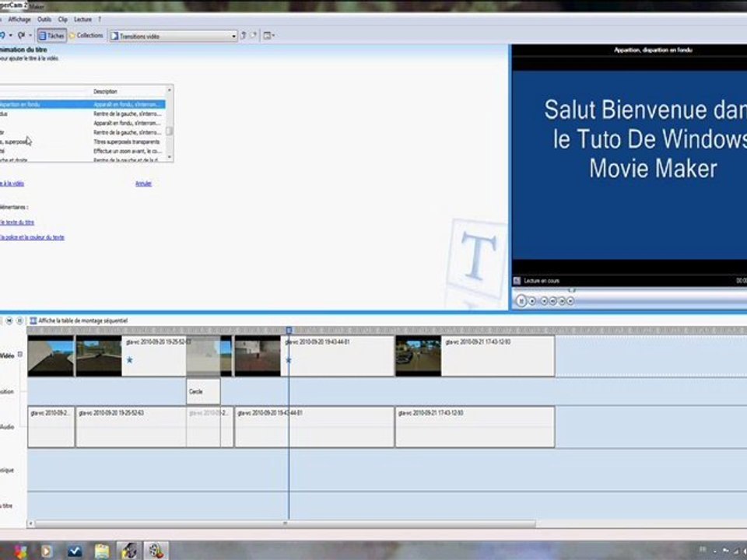Viewport: 747px width, 560px height.
Task: Click the timeline rewind button
Action: pos(9,321)
